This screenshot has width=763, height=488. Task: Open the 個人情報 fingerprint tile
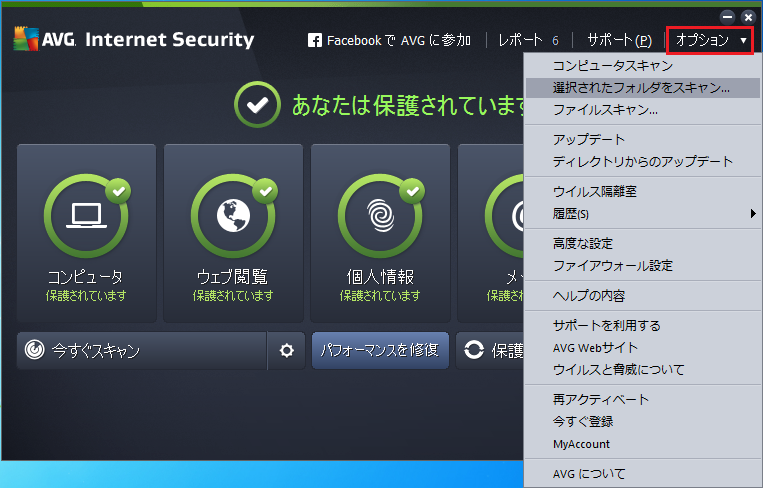(381, 233)
